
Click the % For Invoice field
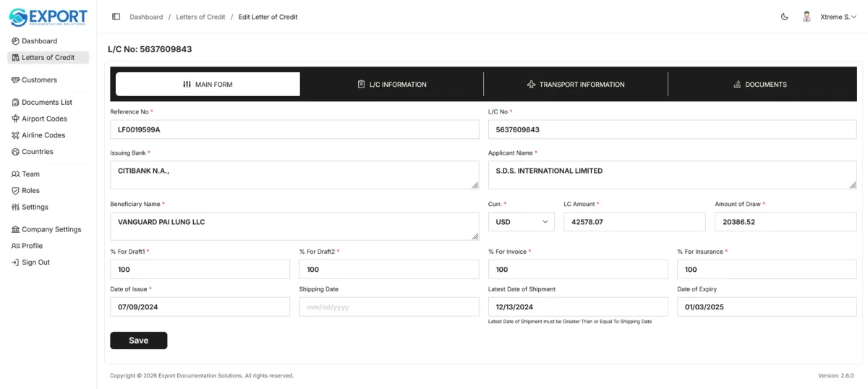click(x=578, y=269)
